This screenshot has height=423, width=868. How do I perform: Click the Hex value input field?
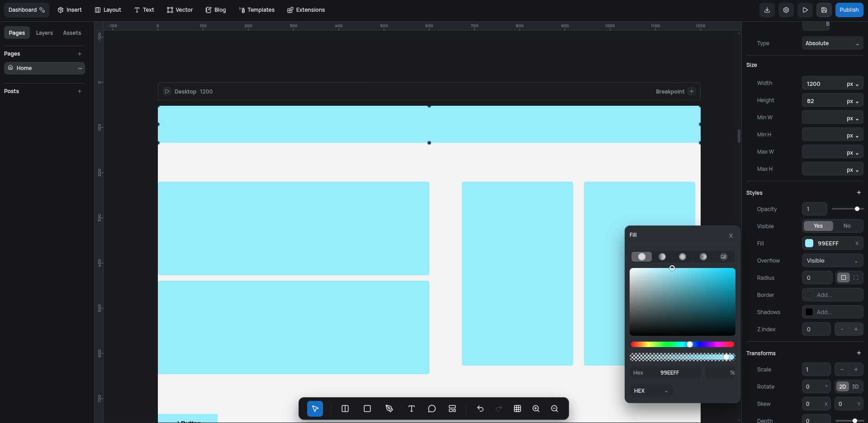pos(674,373)
